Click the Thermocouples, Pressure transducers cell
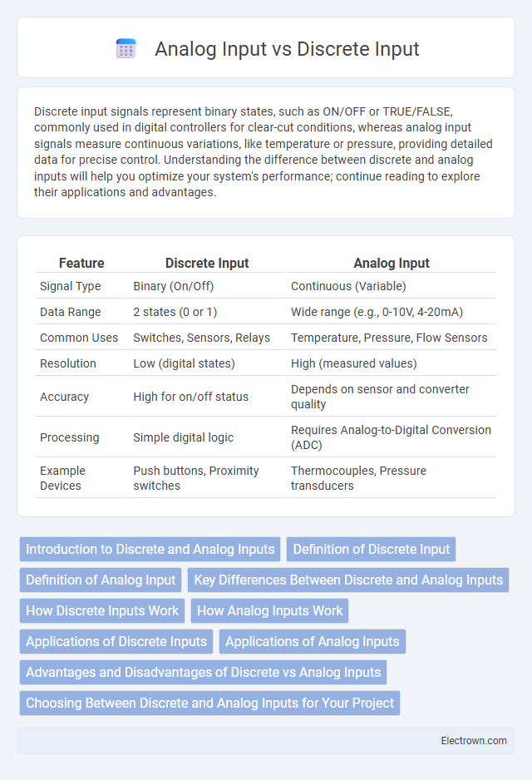 [x=392, y=478]
